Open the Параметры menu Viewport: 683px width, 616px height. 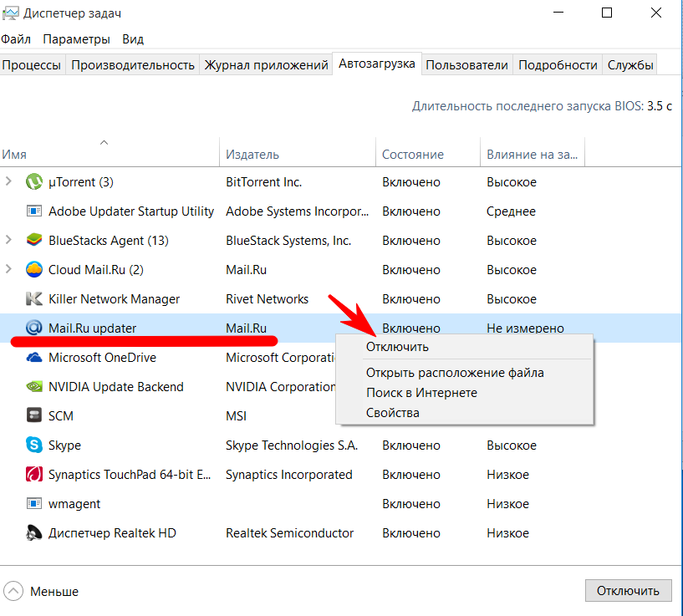[76, 39]
